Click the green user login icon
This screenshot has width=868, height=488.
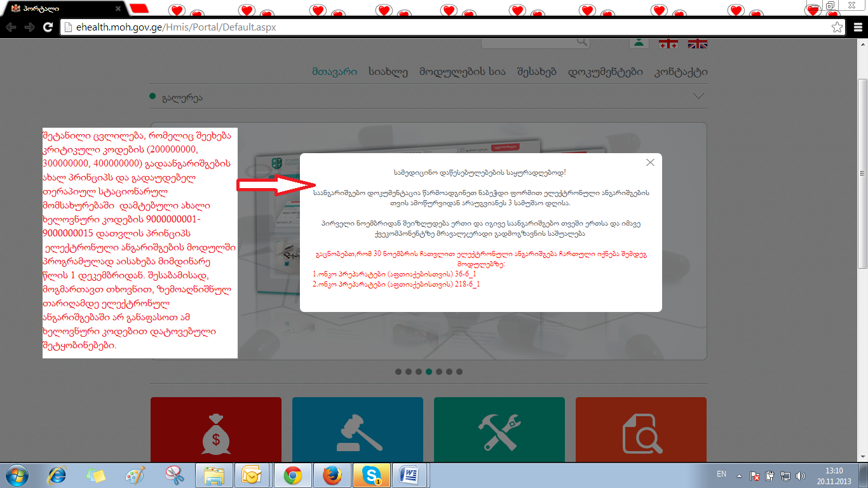point(639,42)
